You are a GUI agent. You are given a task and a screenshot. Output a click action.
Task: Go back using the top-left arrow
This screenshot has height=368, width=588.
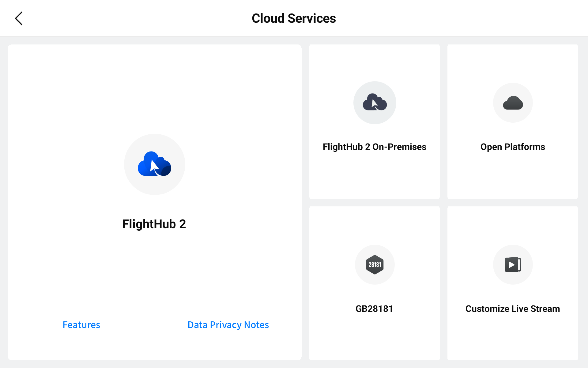(19, 18)
